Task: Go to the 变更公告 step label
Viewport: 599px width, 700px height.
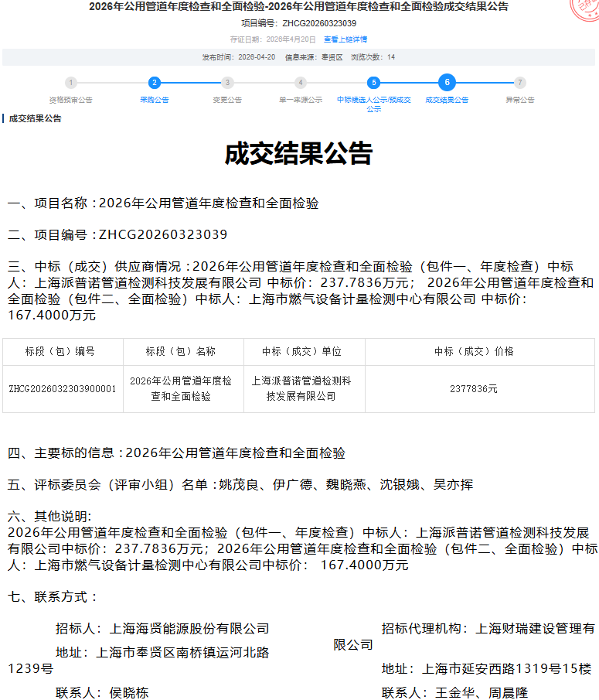Action: point(227,100)
